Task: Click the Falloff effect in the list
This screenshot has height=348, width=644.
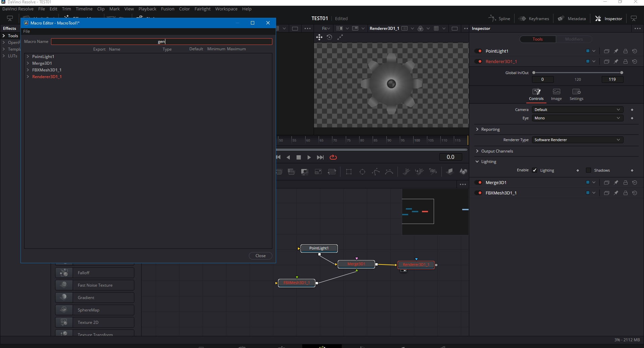Action: click(95, 273)
